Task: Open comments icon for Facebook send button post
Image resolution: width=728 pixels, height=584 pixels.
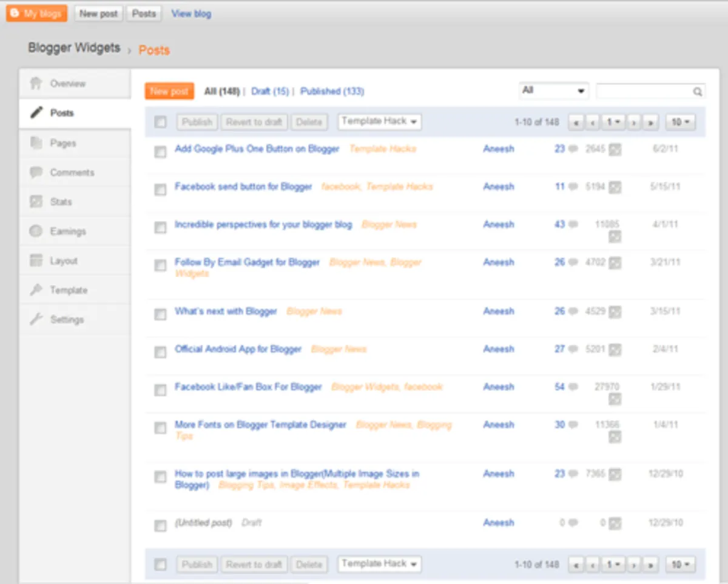Action: click(573, 187)
